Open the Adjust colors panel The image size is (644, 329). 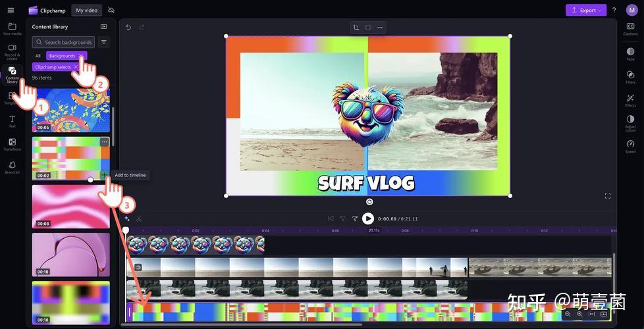630,123
